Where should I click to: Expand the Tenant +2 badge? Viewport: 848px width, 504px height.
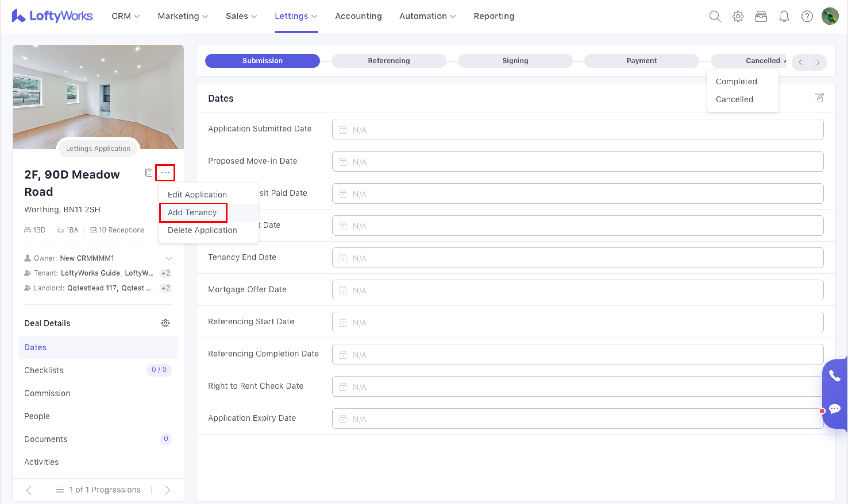165,273
